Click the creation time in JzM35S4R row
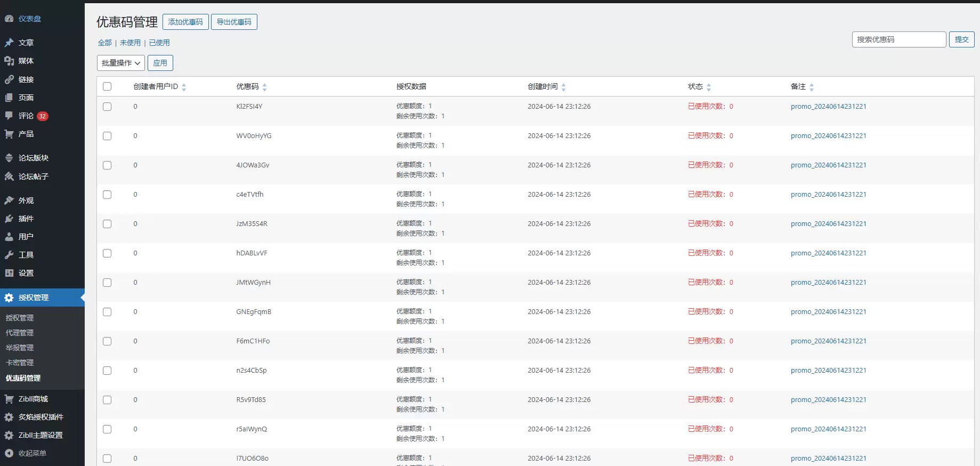 click(x=559, y=224)
